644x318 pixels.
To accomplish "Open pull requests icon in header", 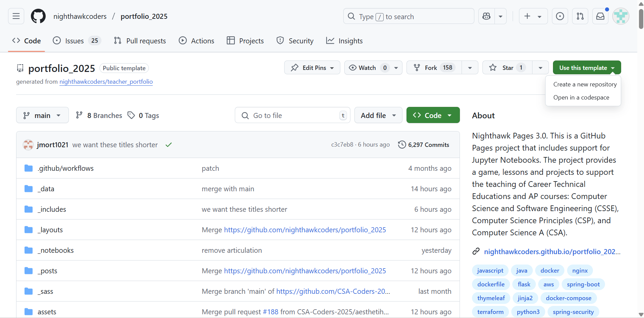I will 580,16.
